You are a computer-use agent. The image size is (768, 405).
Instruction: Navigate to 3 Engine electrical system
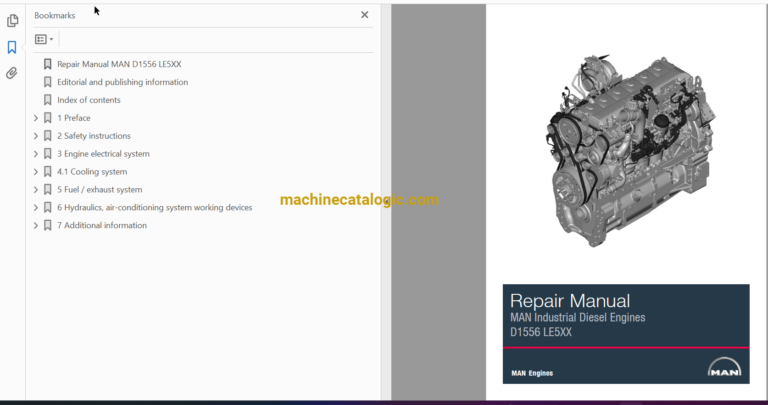click(103, 154)
